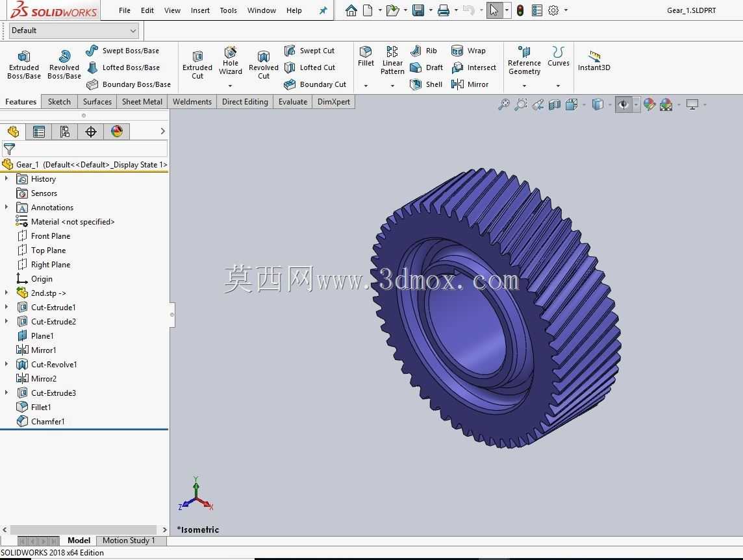Image resolution: width=743 pixels, height=560 pixels.
Task: Click the Boundary Boss/Base tool
Action: [129, 84]
